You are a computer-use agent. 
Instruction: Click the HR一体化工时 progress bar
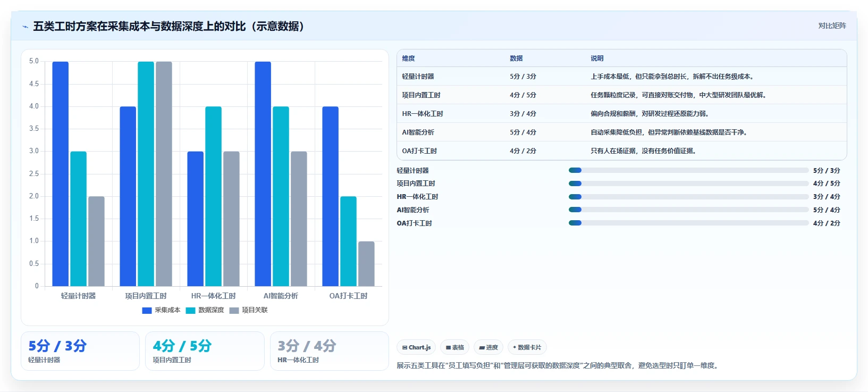pos(688,197)
